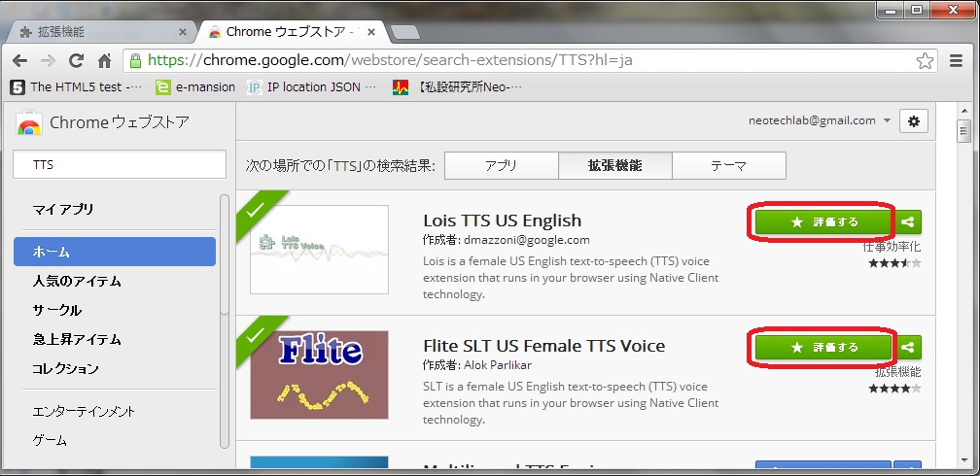Open The HTML5 test bookmark
This screenshot has width=980, height=476.
[x=76, y=86]
